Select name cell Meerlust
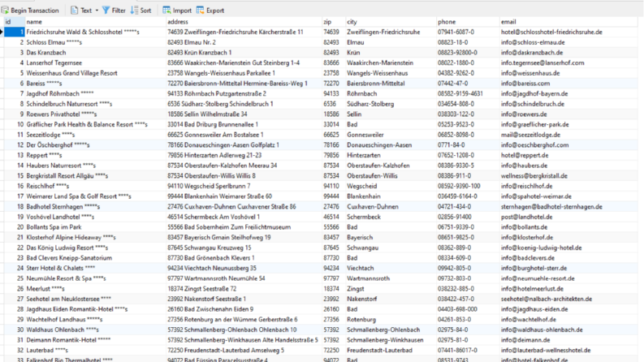This screenshot has width=644, height=362. 95,288
